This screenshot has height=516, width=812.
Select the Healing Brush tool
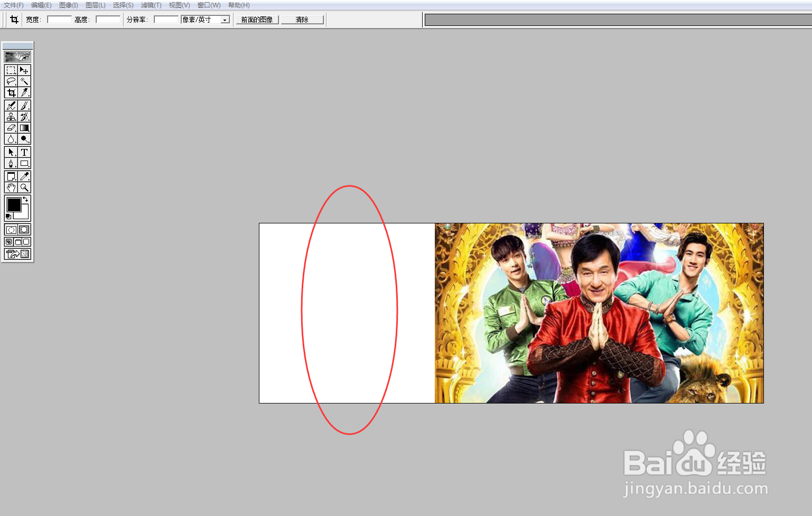click(x=11, y=106)
